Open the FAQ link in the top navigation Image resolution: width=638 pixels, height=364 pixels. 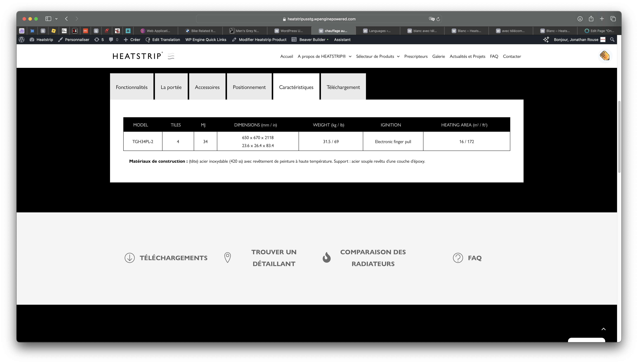coord(494,56)
